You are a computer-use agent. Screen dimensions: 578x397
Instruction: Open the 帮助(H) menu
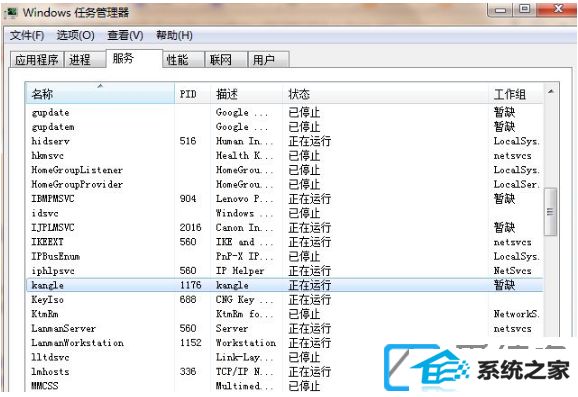(x=174, y=35)
